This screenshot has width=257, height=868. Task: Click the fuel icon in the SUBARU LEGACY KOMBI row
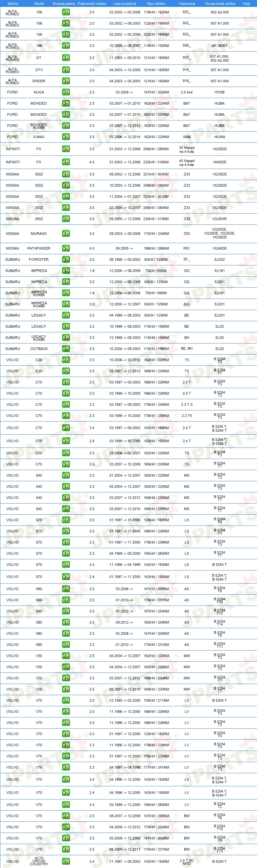pyautogui.click(x=66, y=337)
